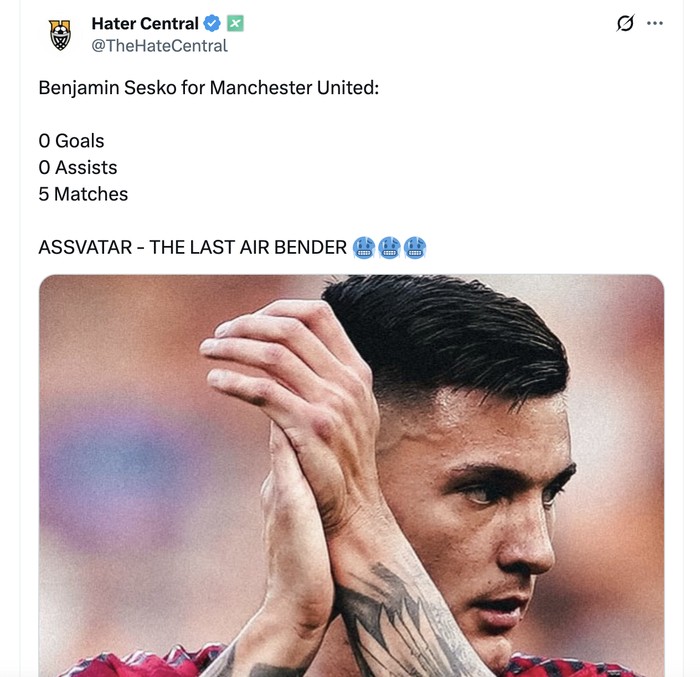The height and width of the screenshot is (677, 700).
Task: Open the @TheHateCentral handle link
Action: 159,45
